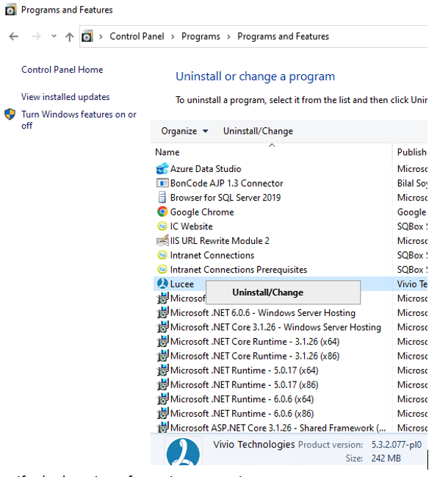Go to Programs breadcrumb
Image resolution: width=448 pixels, height=477 pixels.
point(200,37)
